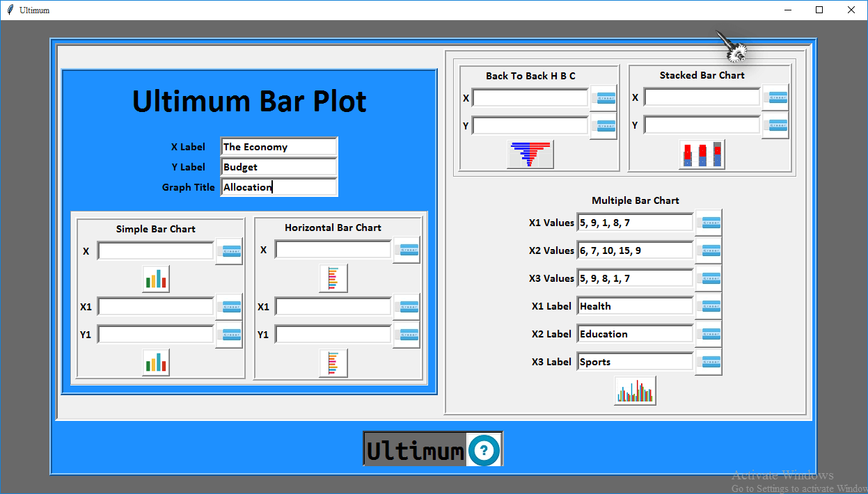Click the Back To Back H B C Y input

[x=530, y=126]
